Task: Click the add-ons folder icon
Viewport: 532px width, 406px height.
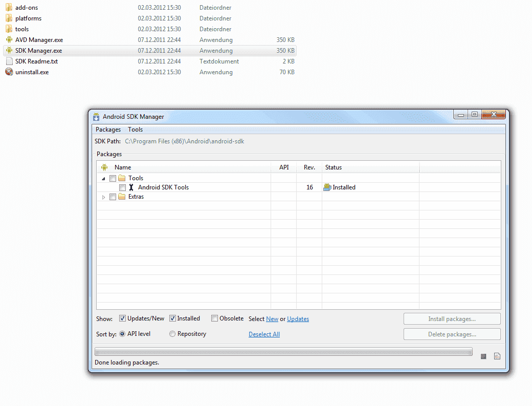Action: [x=9, y=8]
